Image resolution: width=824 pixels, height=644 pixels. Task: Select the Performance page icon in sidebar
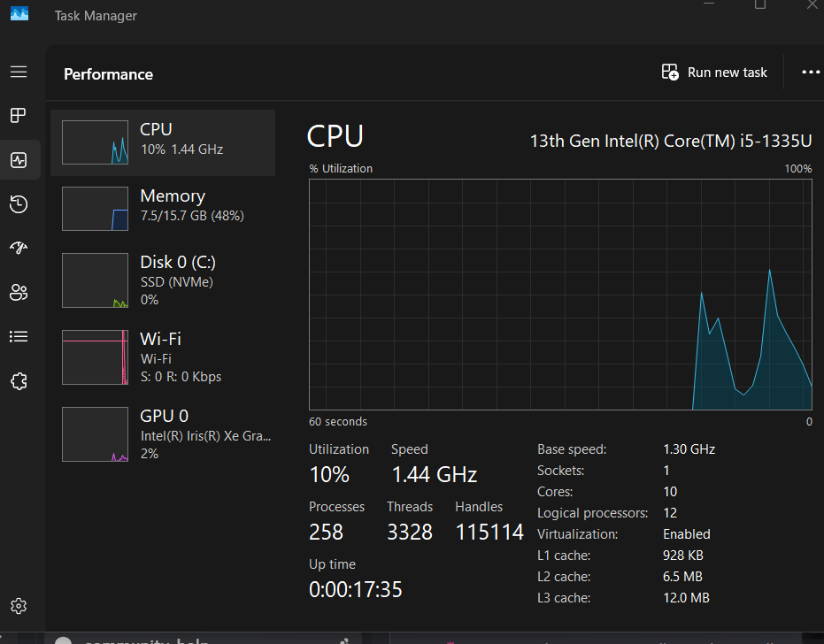point(19,160)
